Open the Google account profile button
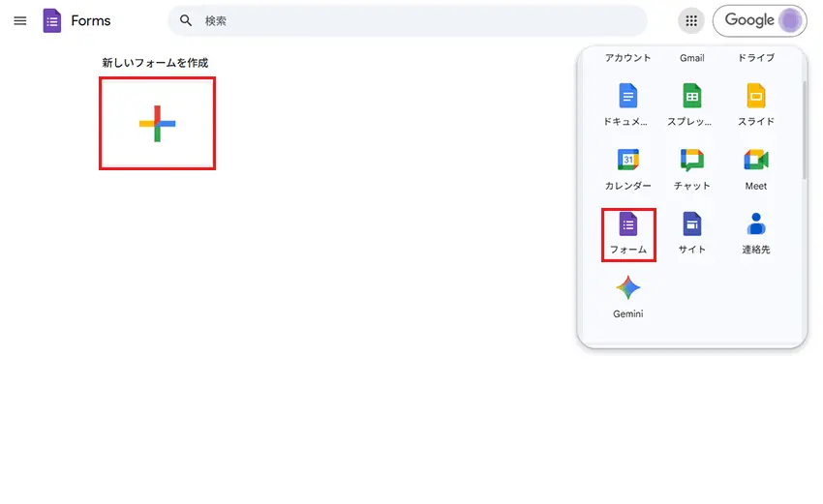The image size is (823, 504). (x=760, y=20)
